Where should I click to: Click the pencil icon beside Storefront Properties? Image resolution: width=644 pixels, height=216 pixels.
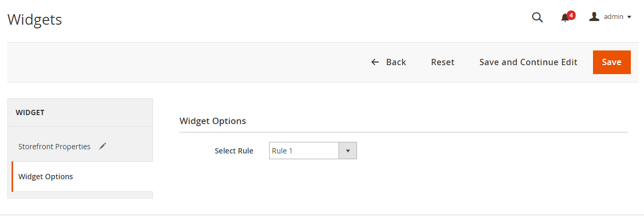103,147
